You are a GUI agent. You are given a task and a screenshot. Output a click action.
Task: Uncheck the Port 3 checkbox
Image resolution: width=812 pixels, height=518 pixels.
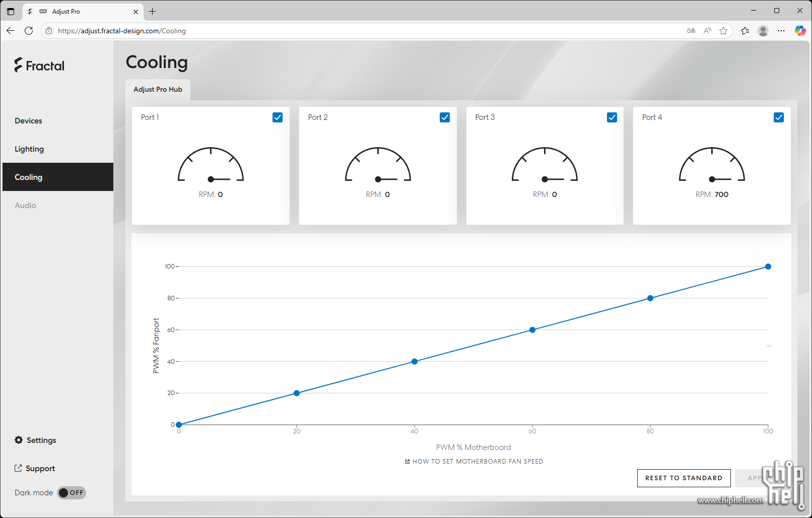[612, 117]
